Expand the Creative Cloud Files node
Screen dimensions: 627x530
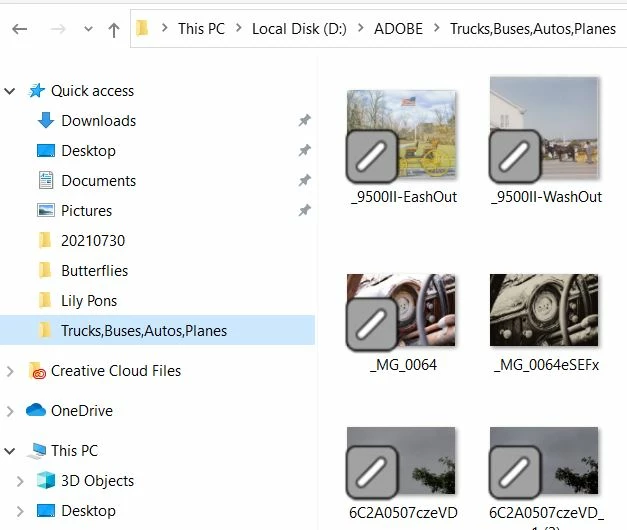10,372
